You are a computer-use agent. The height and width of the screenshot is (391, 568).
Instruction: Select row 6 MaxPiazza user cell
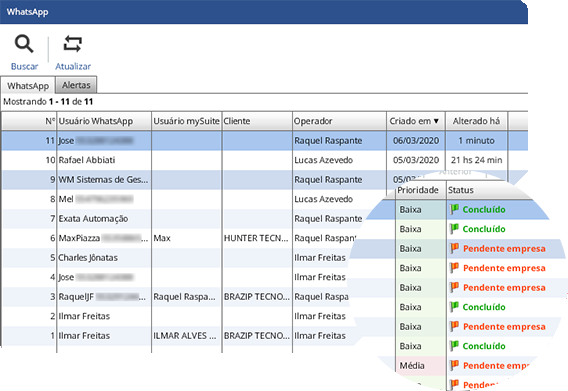(x=103, y=238)
